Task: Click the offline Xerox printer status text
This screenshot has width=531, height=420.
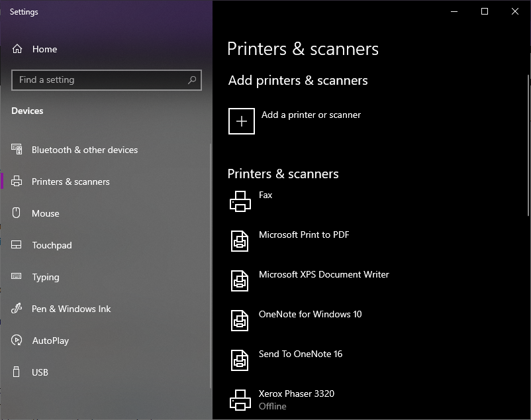Action: [x=272, y=406]
